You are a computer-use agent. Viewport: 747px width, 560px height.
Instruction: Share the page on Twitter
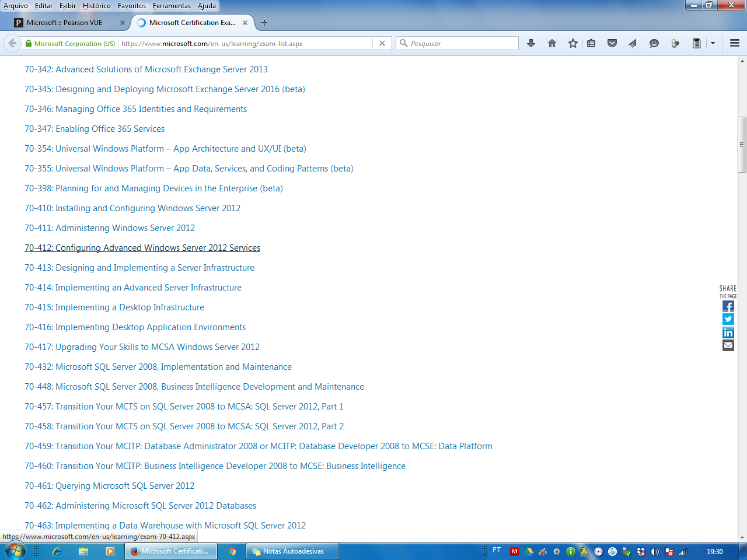click(728, 319)
